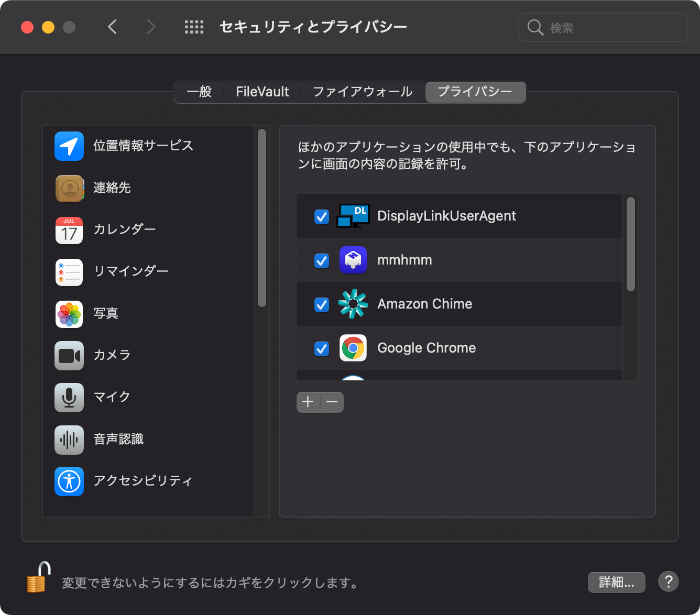The image size is (700, 615).
Task: Uncheck mmhmm screen recording permission
Action: pos(322,260)
